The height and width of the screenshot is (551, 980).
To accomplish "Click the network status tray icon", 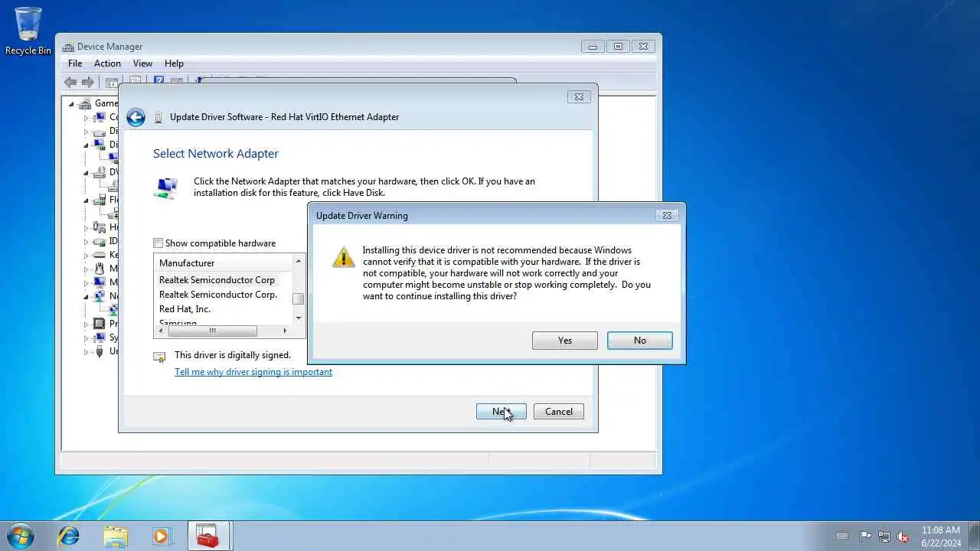I will pos(884,536).
